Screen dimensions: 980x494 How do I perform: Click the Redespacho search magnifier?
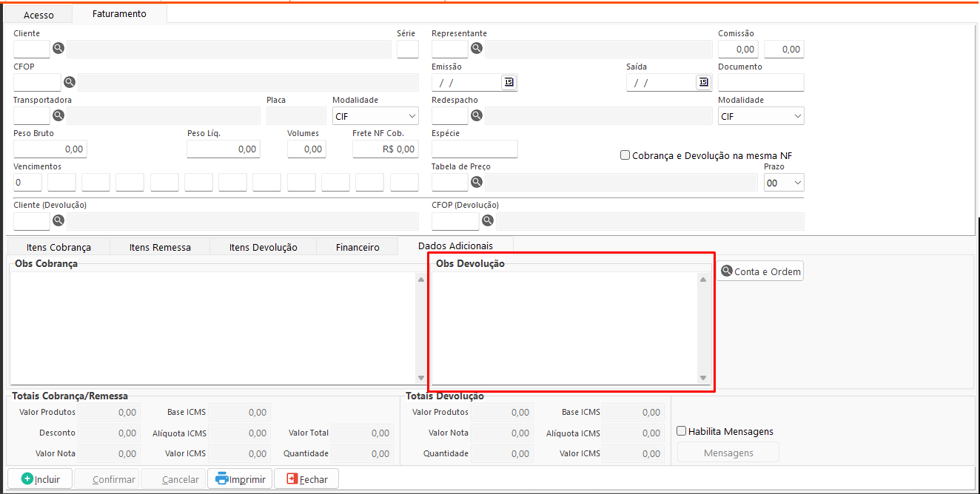pyautogui.click(x=477, y=115)
